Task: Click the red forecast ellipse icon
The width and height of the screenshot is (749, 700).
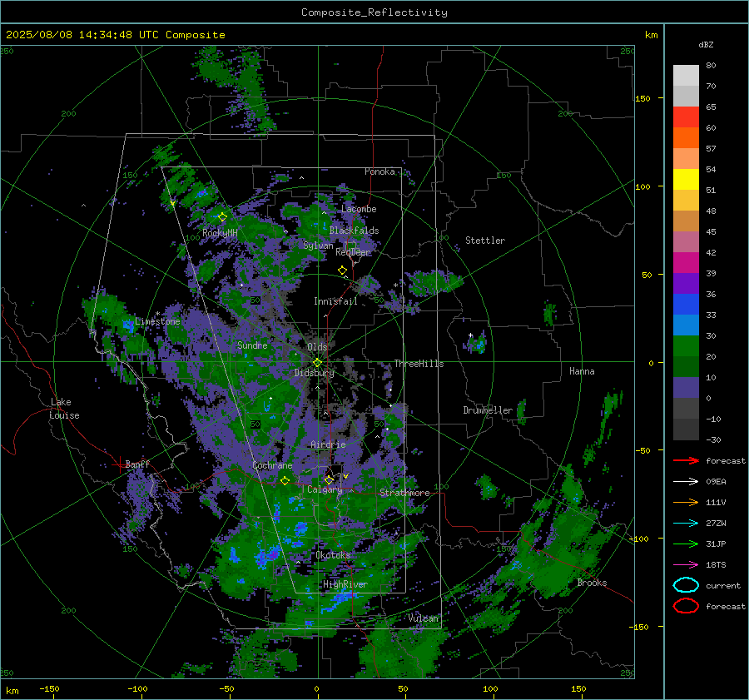Action: (686, 606)
